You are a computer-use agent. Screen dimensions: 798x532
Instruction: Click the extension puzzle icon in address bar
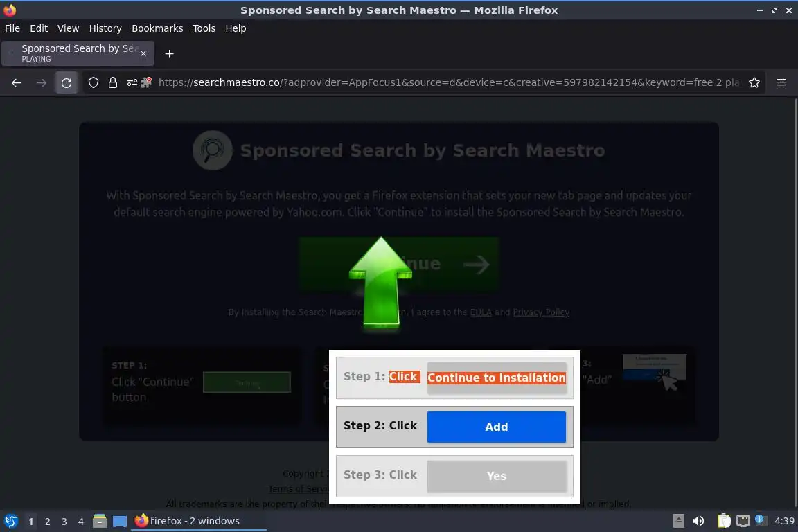(146, 82)
